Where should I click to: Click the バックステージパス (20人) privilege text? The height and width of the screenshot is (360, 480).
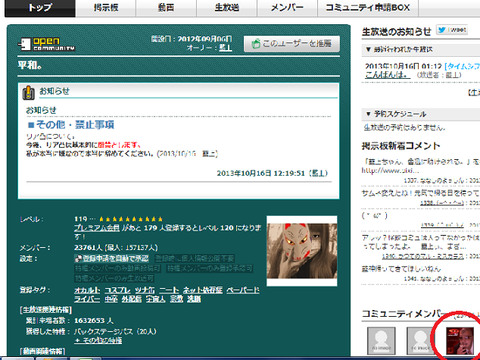click(115, 332)
